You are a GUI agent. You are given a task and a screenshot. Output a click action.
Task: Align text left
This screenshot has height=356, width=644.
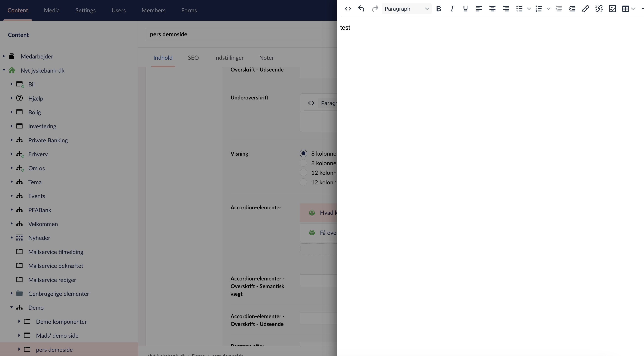point(479,9)
